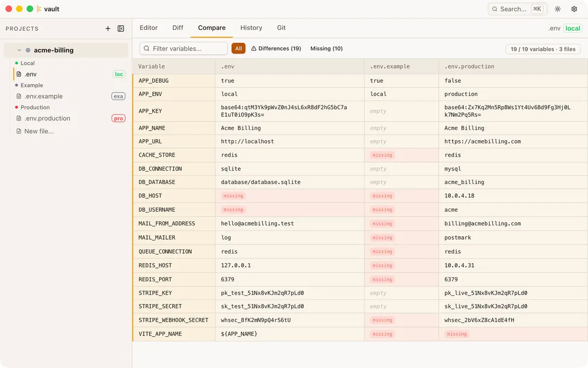Select the APP_KEY variable name
This screenshot has height=368, width=588.
[x=150, y=111]
